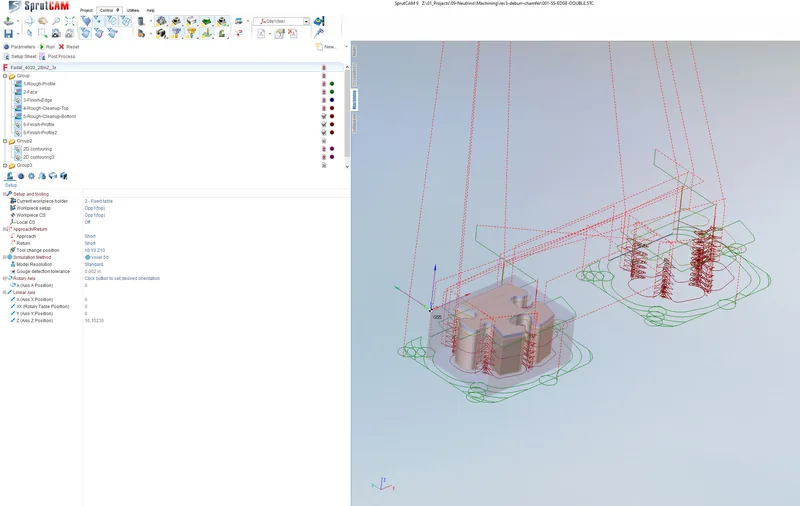Toggle status icon for 4-Rough-Cleanup-Top

[323, 108]
